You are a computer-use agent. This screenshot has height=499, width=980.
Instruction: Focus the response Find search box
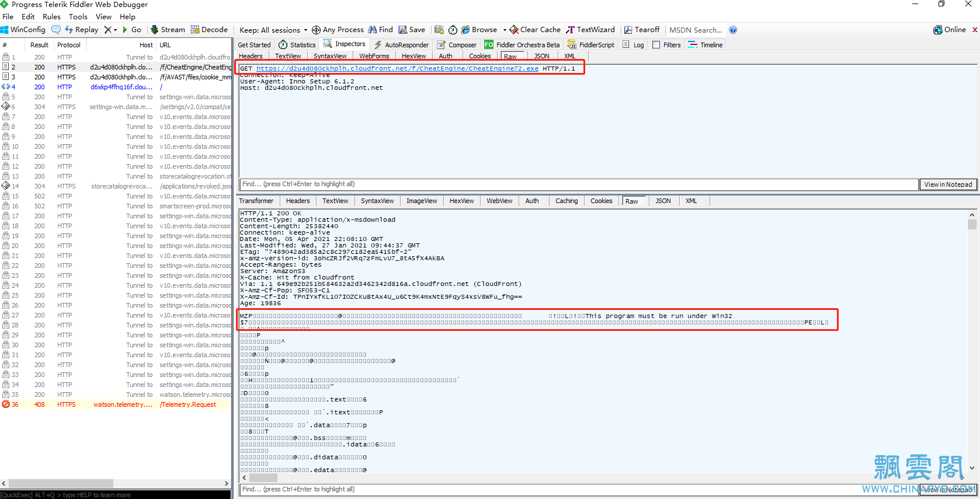pos(578,490)
